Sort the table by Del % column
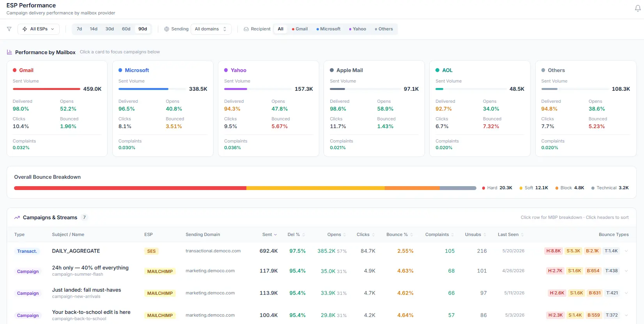The image size is (644, 324). coord(296,234)
